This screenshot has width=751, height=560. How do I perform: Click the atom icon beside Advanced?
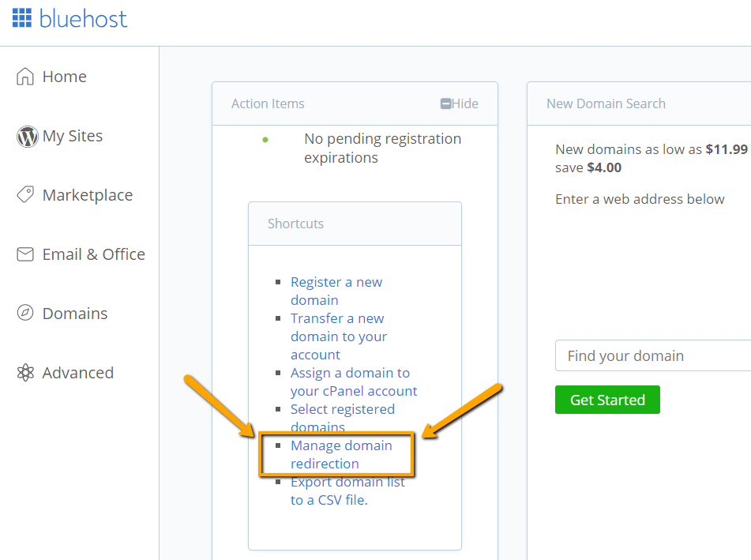click(25, 373)
